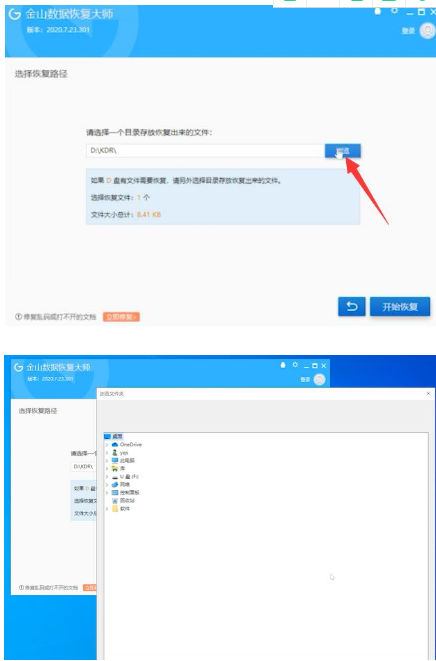
Task: Expand the 控制面板 control panel node
Action: pos(107,493)
